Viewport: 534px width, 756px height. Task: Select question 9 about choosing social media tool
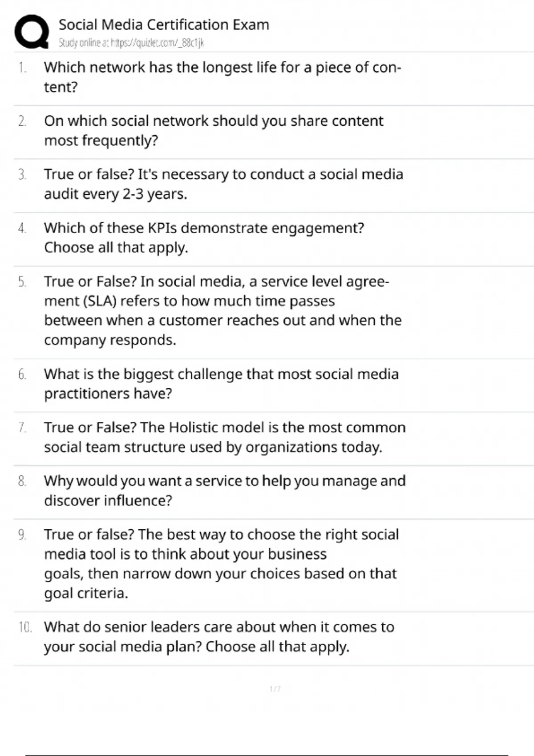(x=221, y=563)
